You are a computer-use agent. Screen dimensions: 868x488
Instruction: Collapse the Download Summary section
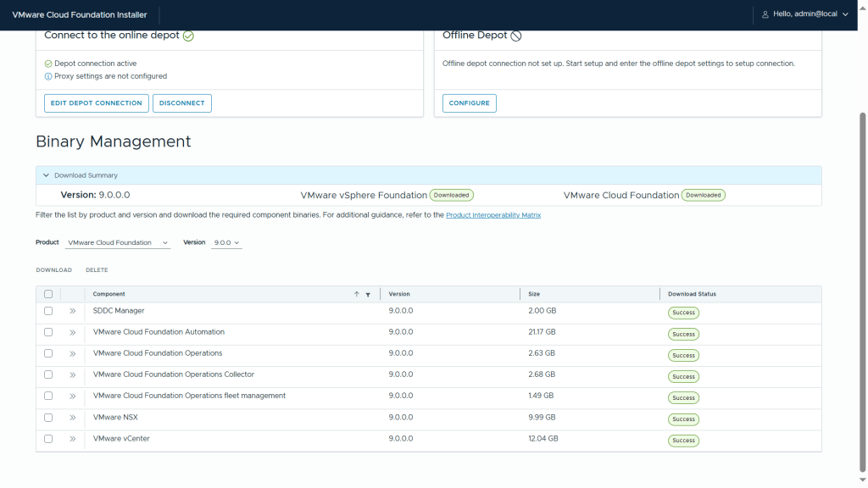47,175
